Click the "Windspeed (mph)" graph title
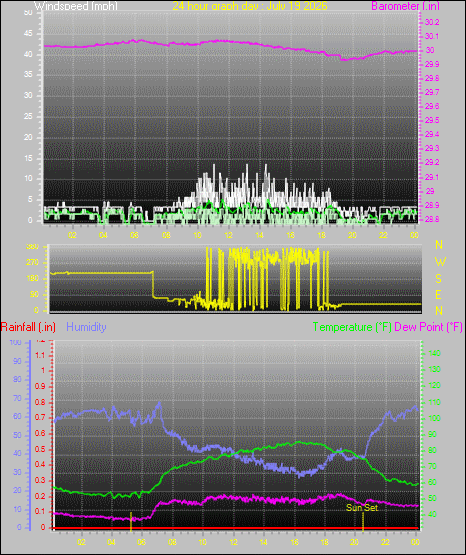Screen dimensions: 466x555 coord(76,6)
